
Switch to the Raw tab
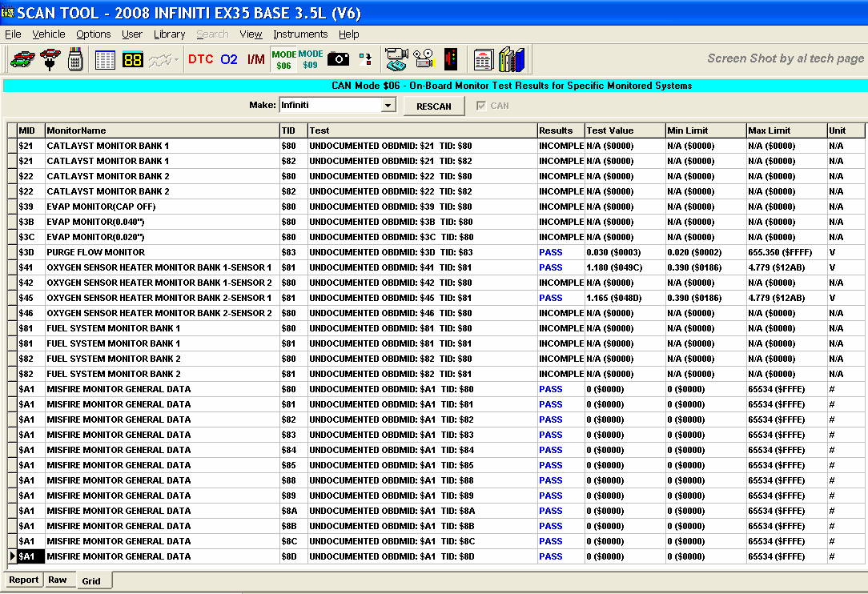tap(58, 580)
